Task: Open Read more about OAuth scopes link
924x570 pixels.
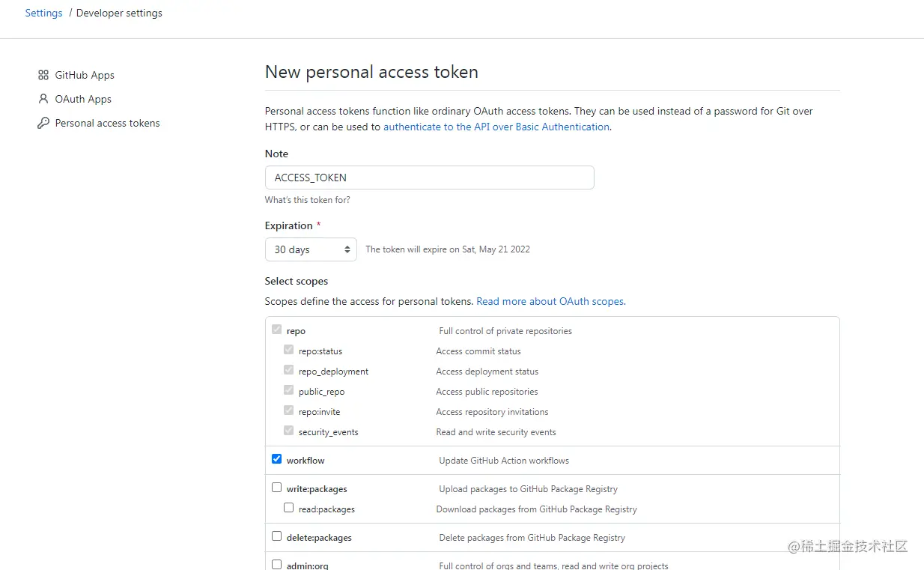Action: point(550,301)
